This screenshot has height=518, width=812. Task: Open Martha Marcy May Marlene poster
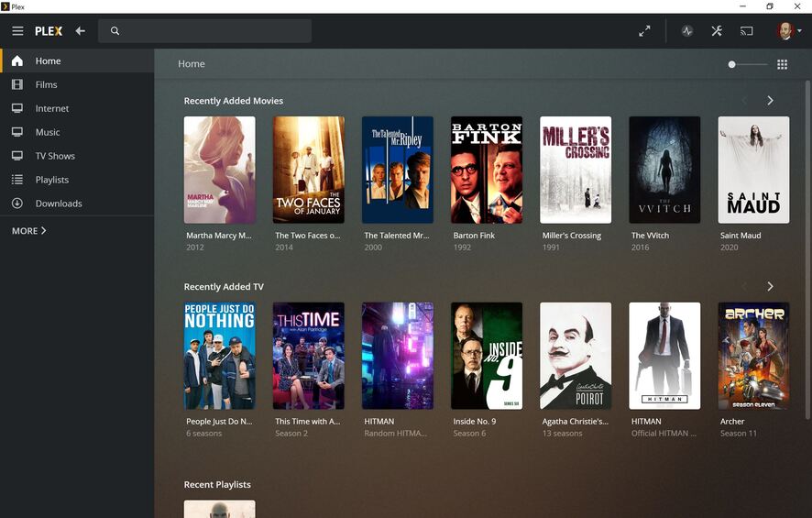pyautogui.click(x=220, y=170)
